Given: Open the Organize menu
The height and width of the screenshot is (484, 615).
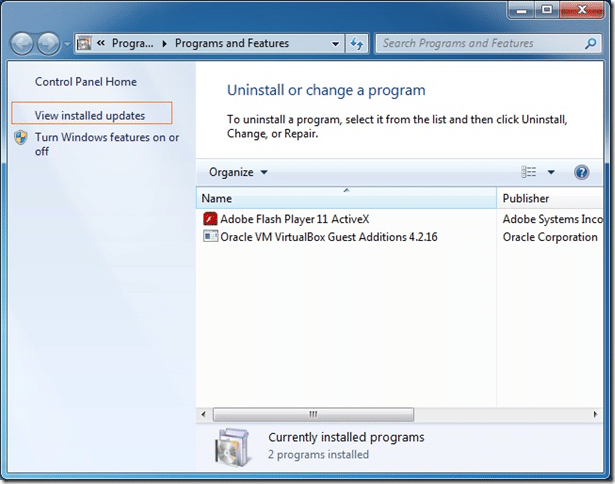Looking at the screenshot, I should (238, 172).
